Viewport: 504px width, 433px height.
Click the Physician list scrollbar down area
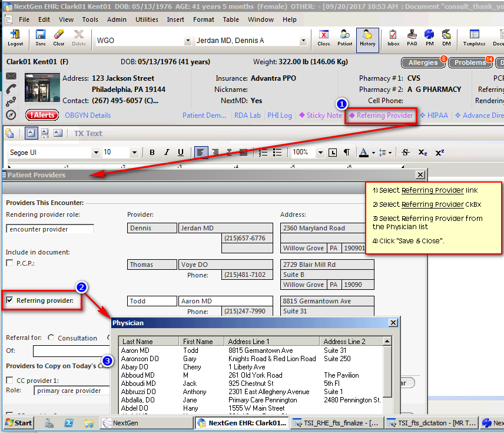[x=387, y=405]
